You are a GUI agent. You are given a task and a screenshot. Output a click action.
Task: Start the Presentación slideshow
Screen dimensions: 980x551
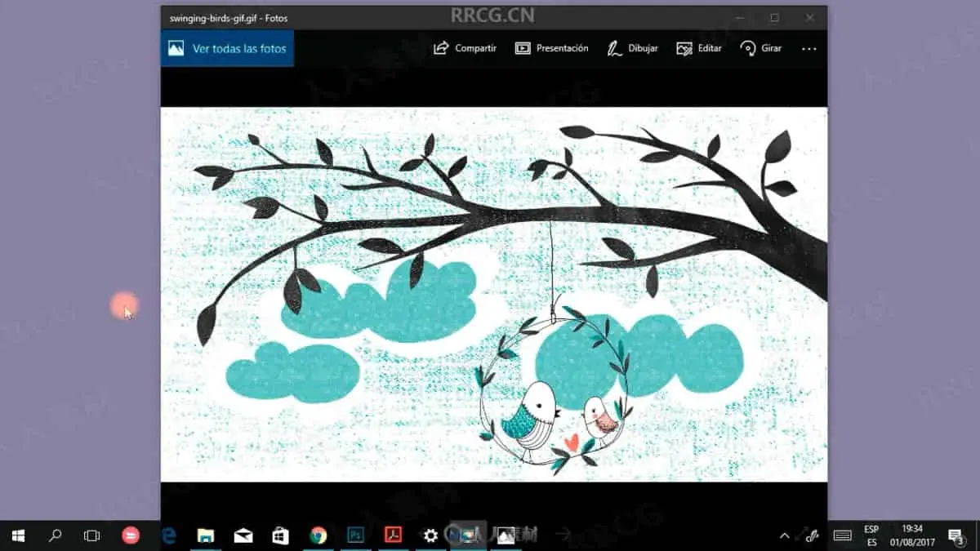pyautogui.click(x=551, y=48)
